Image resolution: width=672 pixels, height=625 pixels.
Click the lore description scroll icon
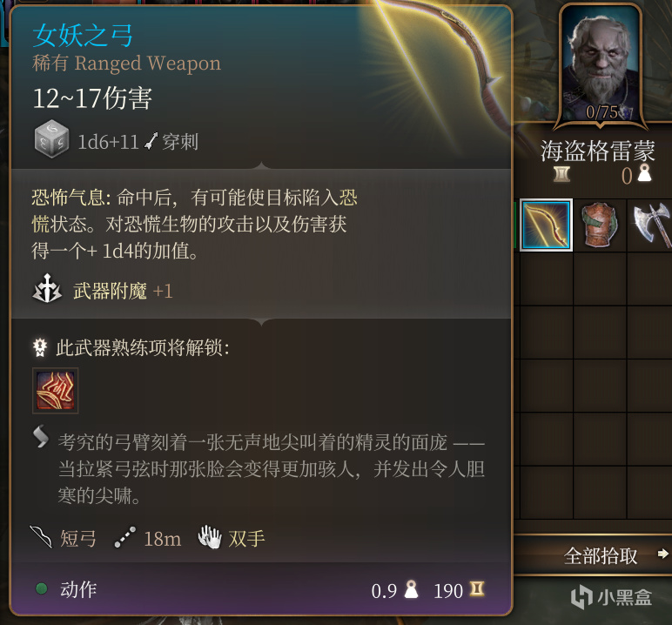point(41,436)
